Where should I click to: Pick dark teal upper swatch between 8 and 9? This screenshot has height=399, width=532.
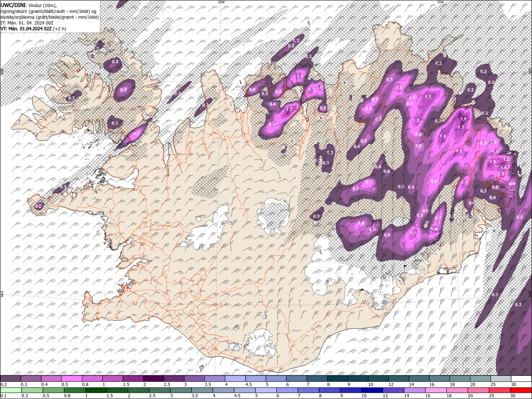(337, 379)
